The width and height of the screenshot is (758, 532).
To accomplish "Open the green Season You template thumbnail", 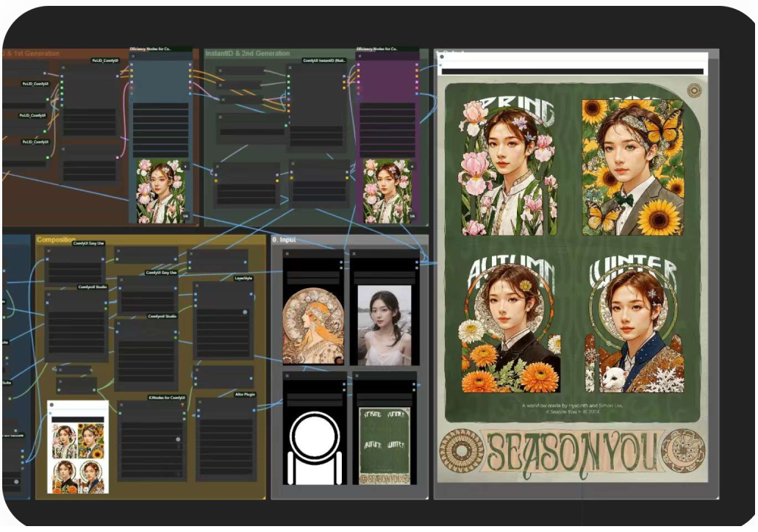I will coord(384,446).
